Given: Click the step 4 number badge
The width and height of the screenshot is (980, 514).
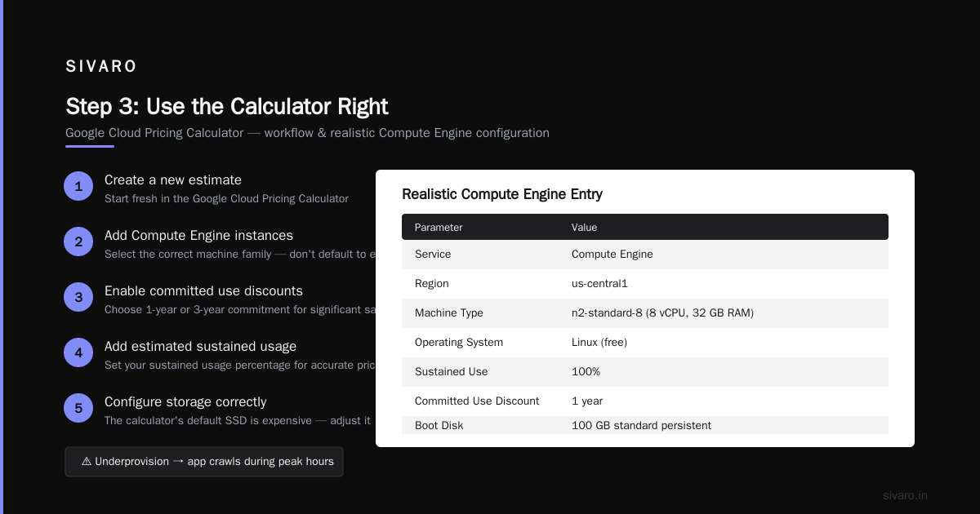Looking at the screenshot, I should tap(78, 352).
